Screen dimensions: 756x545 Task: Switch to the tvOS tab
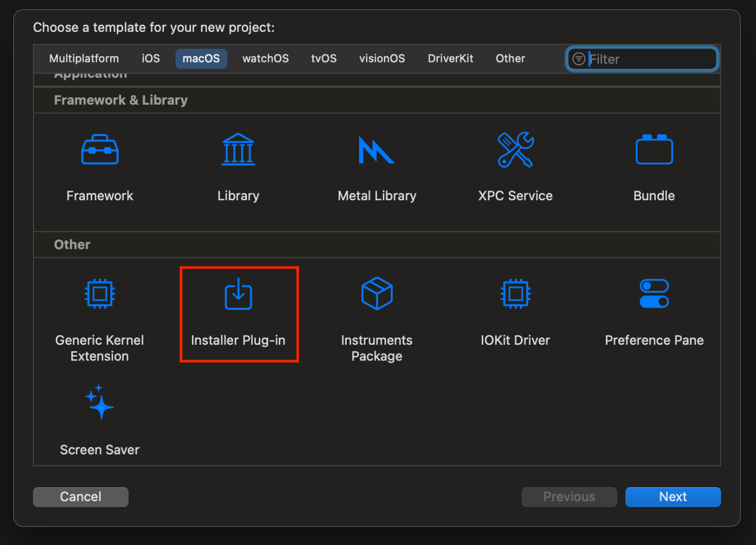324,58
